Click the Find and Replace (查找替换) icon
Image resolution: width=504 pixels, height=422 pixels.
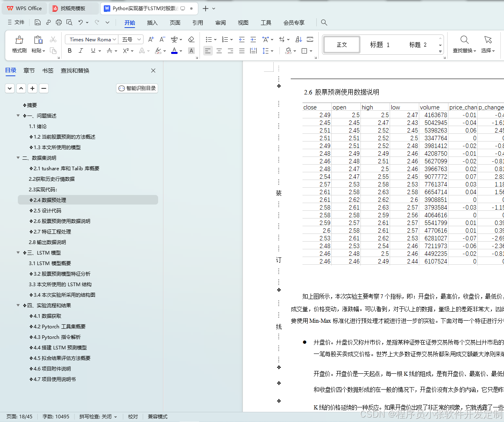coord(465,40)
